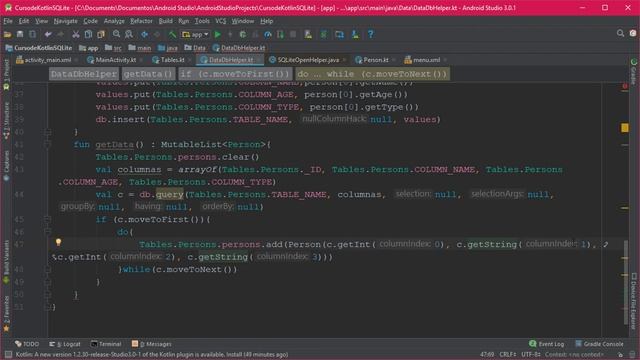
Task: Click the yellow warning marker in the error stripe
Action: coord(625,128)
